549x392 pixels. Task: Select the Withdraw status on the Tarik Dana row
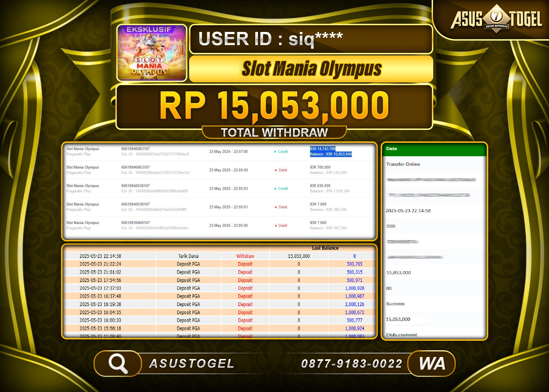click(x=245, y=256)
